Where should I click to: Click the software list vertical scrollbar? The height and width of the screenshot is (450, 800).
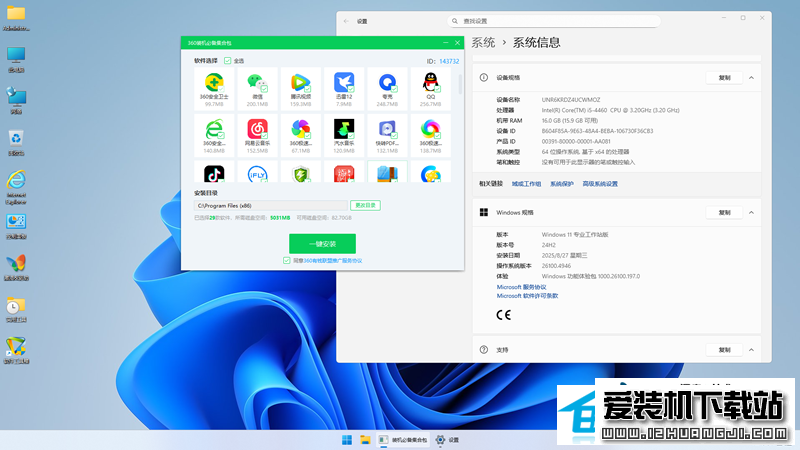coord(460,85)
